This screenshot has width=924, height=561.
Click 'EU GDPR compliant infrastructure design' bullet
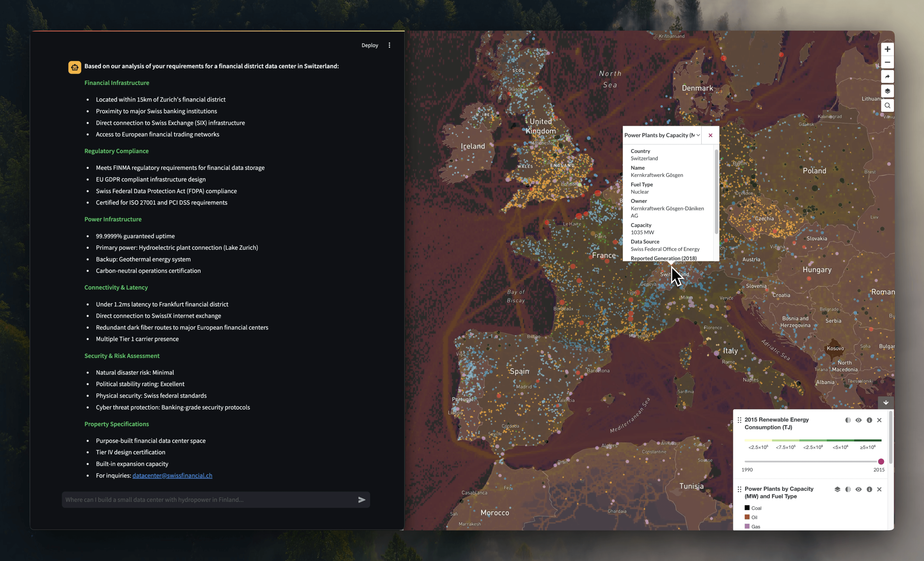tap(151, 180)
